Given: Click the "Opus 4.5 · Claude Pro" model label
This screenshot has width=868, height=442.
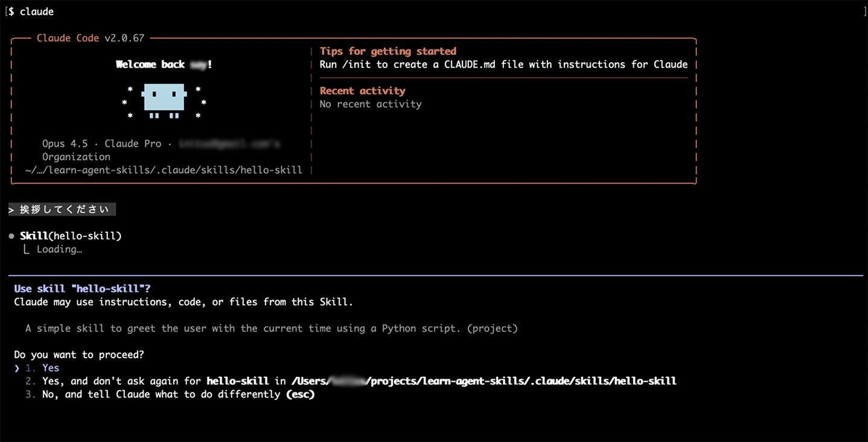Looking at the screenshot, I should (x=101, y=144).
